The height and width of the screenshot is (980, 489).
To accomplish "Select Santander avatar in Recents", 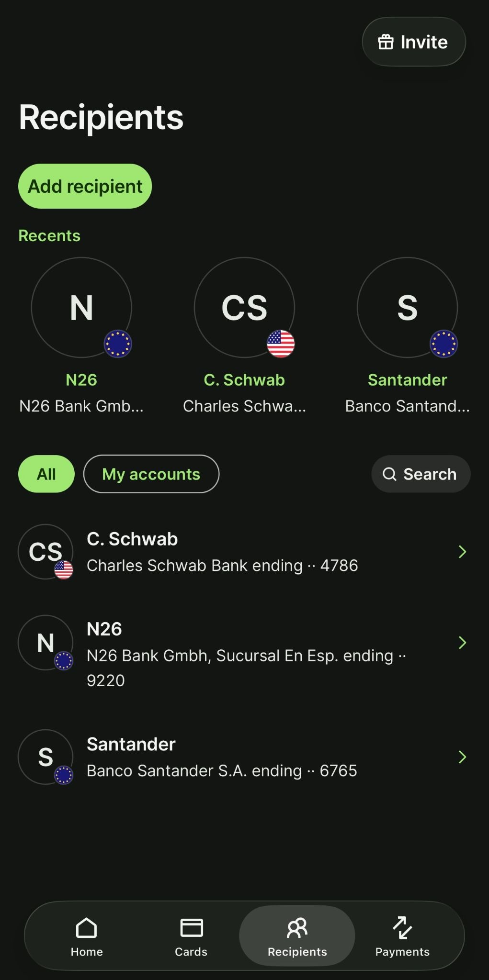I will pos(407,308).
